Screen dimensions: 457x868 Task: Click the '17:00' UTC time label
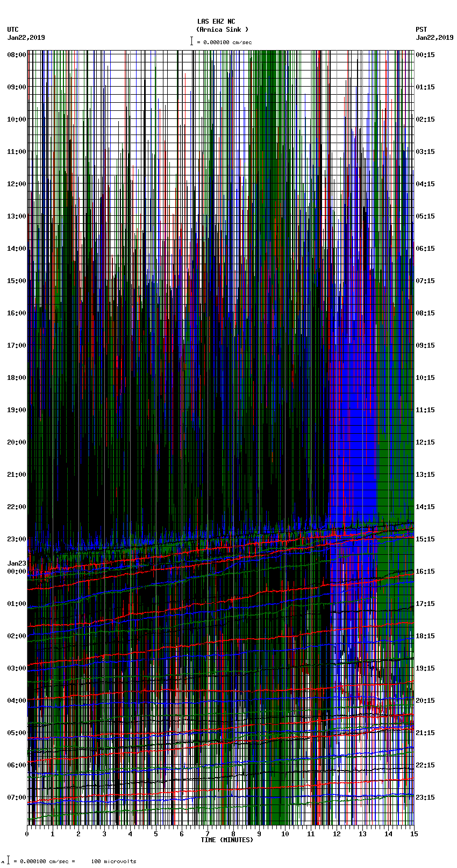[17, 345]
